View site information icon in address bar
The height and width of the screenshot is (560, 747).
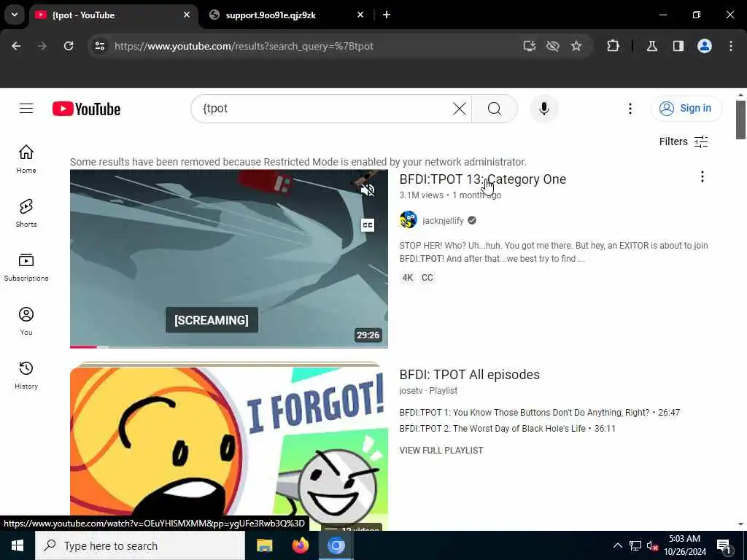point(99,46)
